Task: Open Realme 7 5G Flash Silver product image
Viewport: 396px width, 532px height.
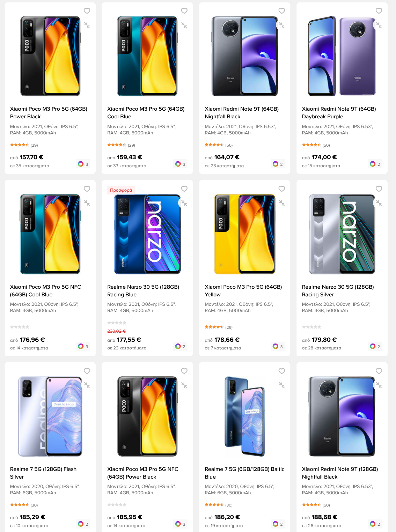Action: (x=50, y=416)
